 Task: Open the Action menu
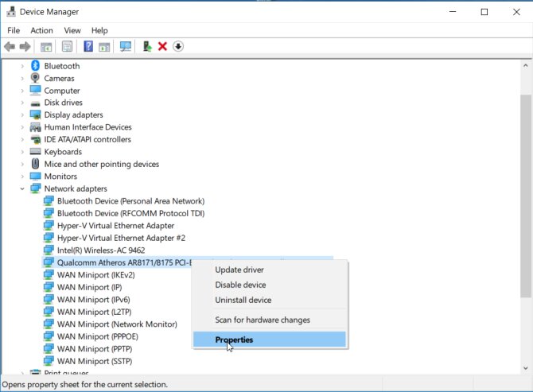click(41, 30)
